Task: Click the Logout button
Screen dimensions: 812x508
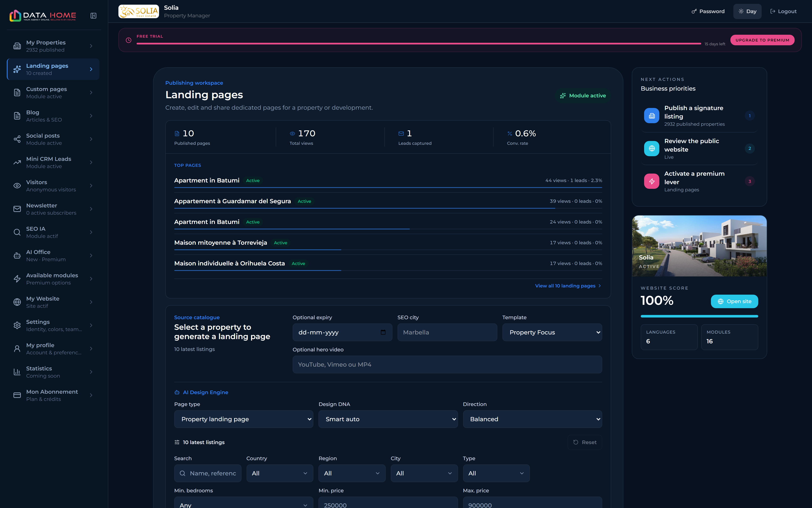Action: point(783,11)
